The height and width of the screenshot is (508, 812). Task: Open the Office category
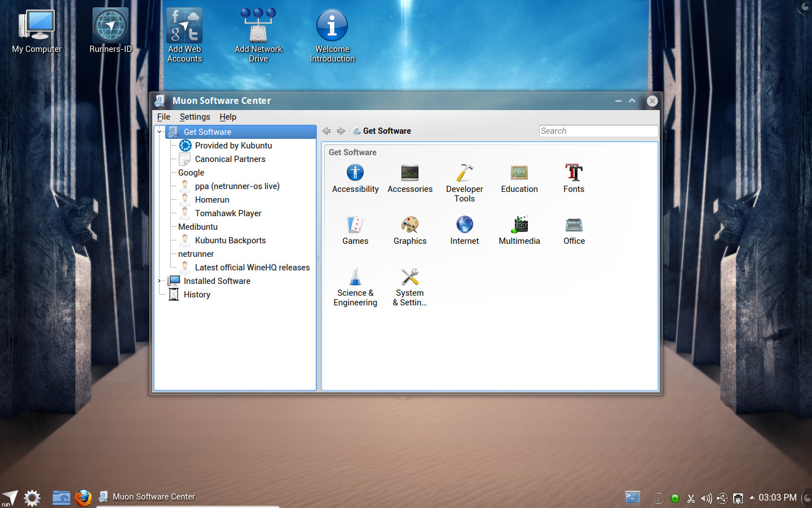pyautogui.click(x=574, y=230)
